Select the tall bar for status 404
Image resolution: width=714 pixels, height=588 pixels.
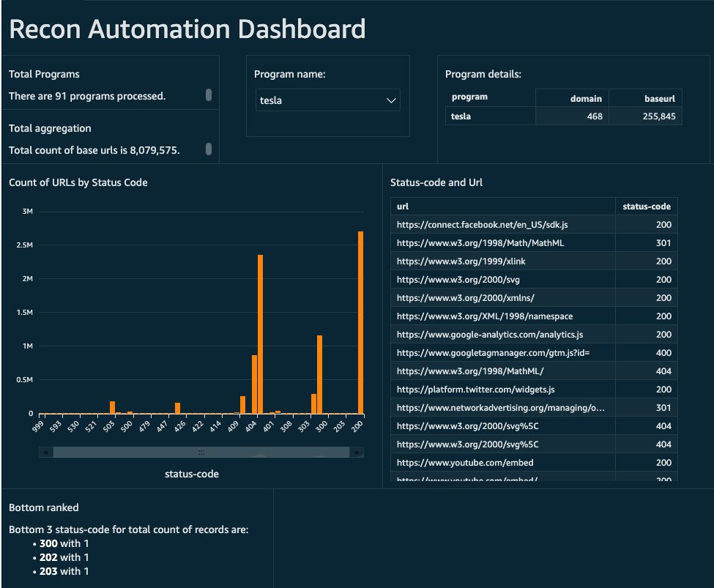pyautogui.click(x=260, y=334)
